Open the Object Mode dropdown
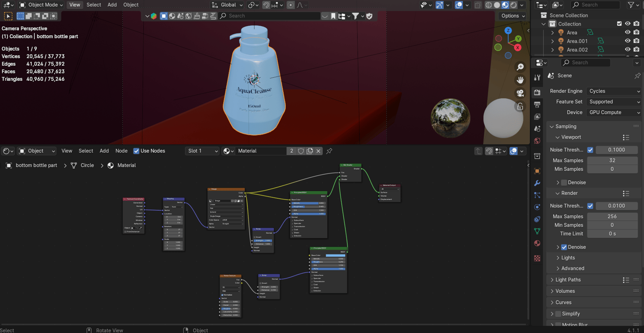 [x=41, y=5]
